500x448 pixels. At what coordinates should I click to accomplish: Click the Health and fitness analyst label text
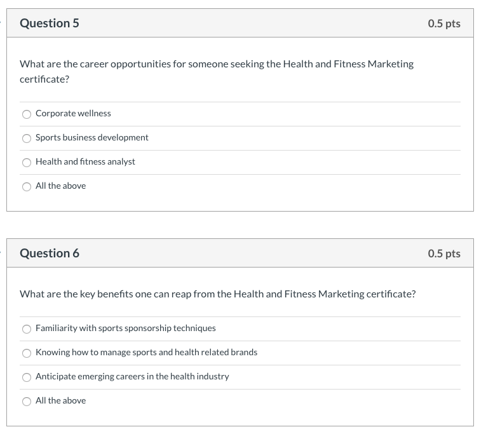click(85, 161)
